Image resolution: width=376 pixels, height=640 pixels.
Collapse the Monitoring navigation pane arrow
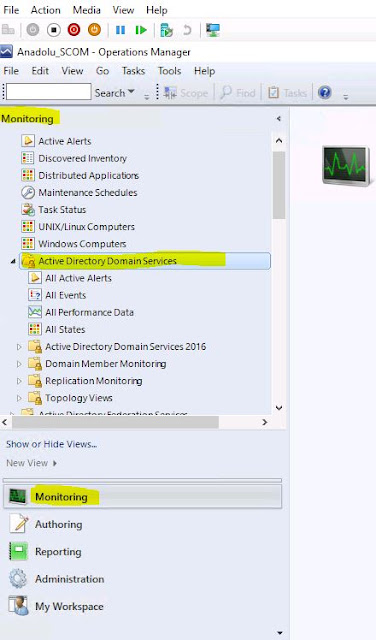(279, 119)
